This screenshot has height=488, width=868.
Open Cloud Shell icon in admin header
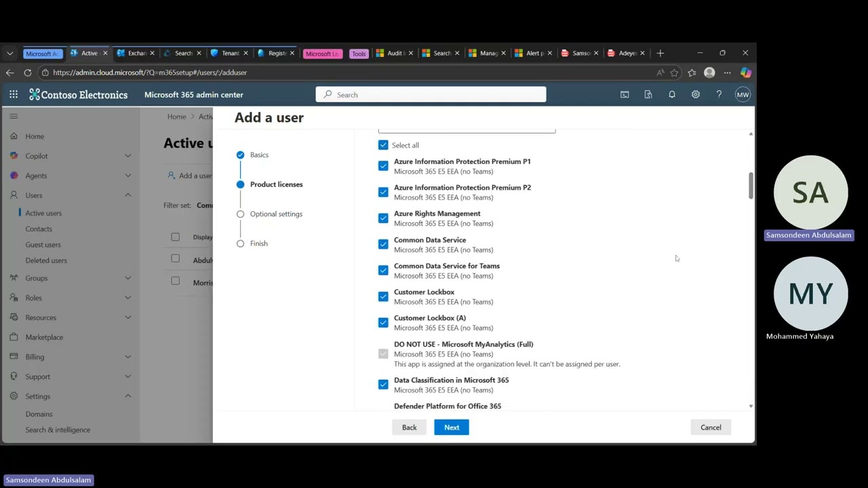[x=625, y=95]
